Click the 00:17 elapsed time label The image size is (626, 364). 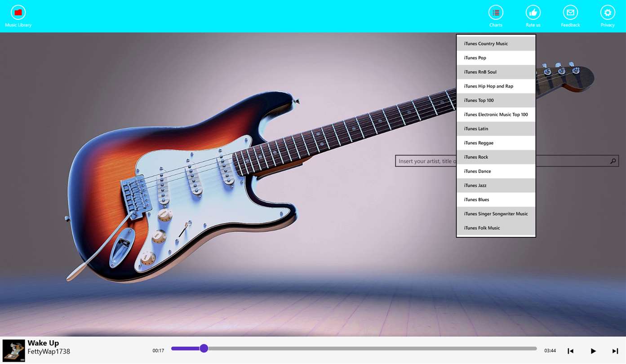click(158, 351)
